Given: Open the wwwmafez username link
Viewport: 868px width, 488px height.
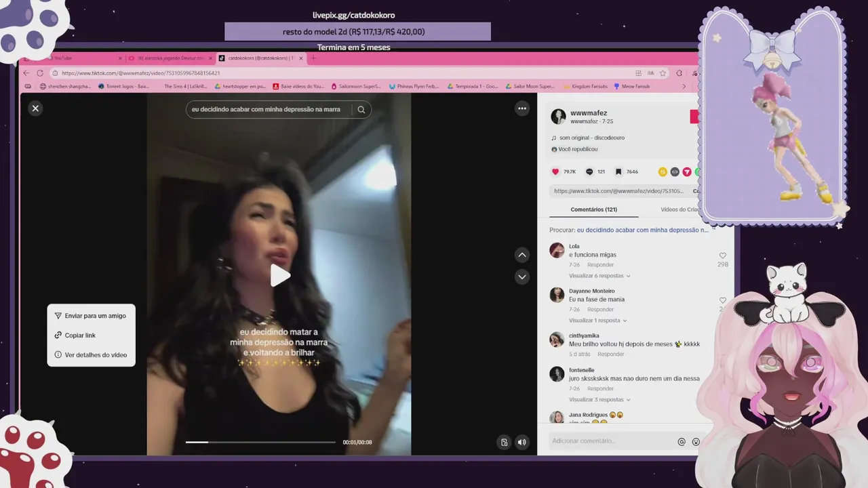Looking at the screenshot, I should pyautogui.click(x=589, y=113).
